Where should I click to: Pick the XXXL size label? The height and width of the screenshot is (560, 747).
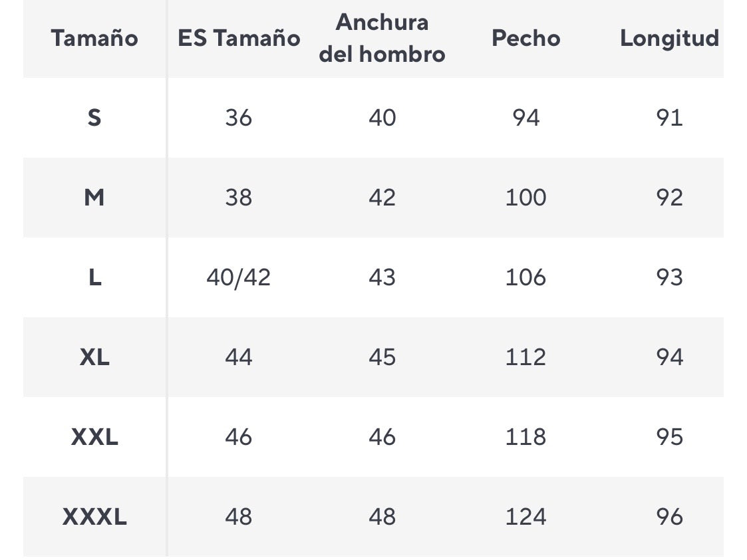coord(94,517)
